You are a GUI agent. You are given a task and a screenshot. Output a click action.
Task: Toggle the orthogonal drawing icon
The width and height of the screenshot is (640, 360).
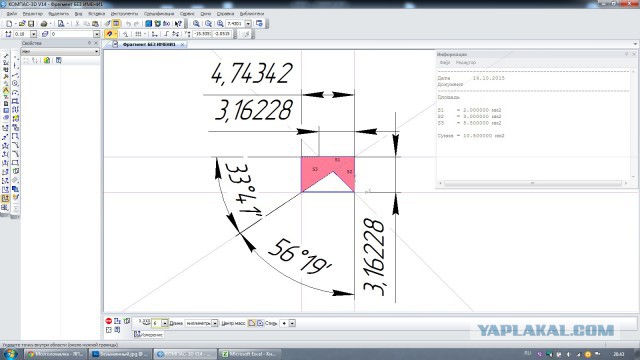point(166,34)
